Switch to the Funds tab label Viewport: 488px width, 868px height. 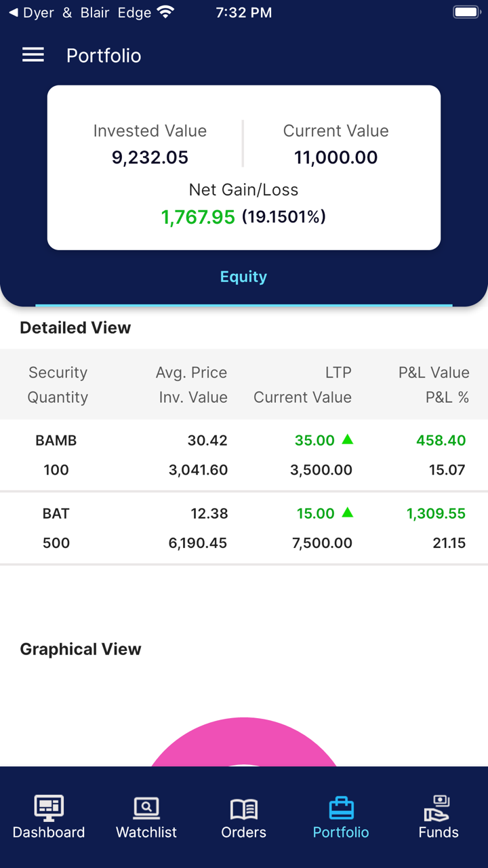(x=439, y=832)
